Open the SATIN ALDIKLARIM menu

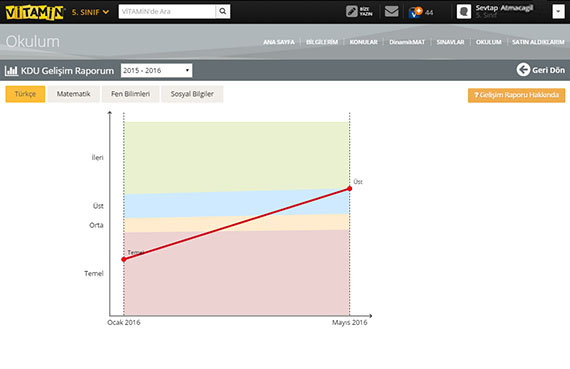[x=538, y=42]
